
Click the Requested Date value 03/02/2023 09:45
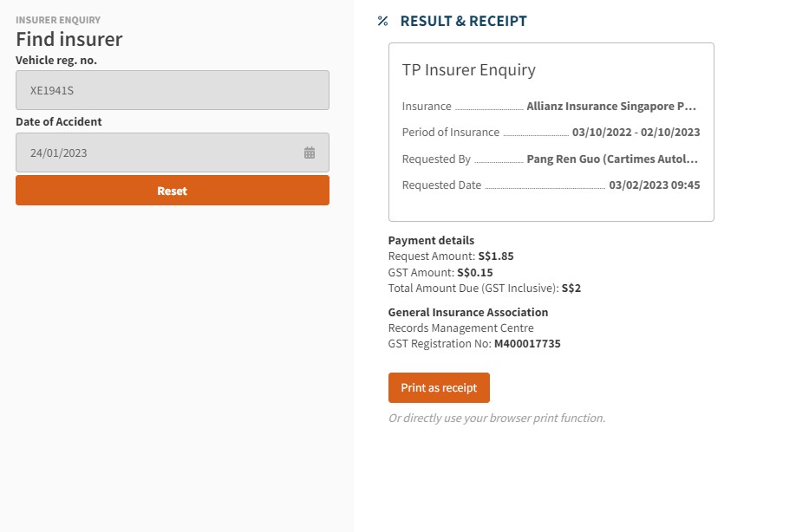tap(655, 185)
